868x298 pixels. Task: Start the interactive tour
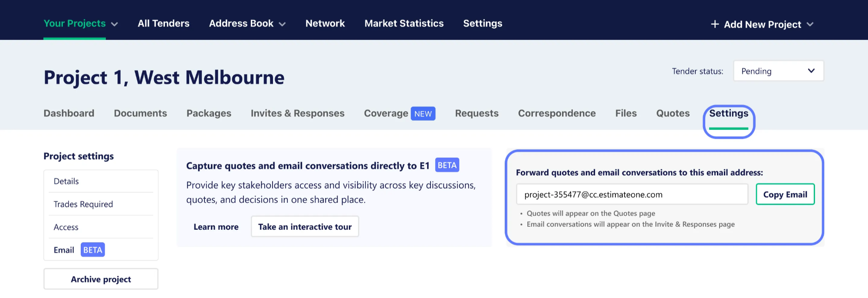click(x=305, y=227)
